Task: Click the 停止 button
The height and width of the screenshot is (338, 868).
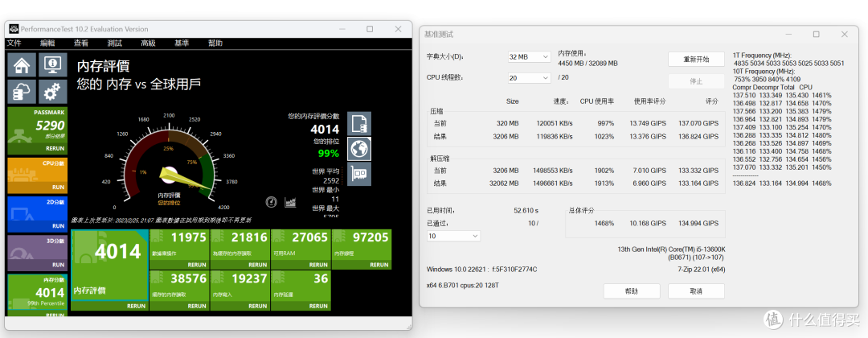Action: click(x=696, y=81)
